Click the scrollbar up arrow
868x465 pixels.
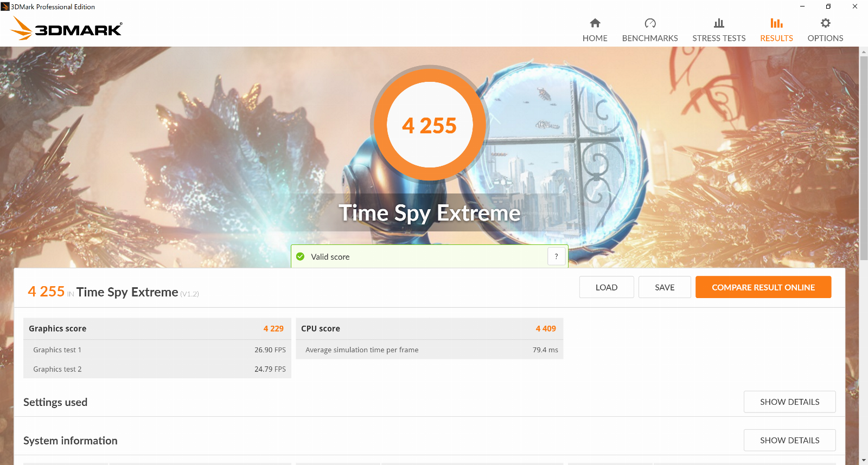point(864,51)
